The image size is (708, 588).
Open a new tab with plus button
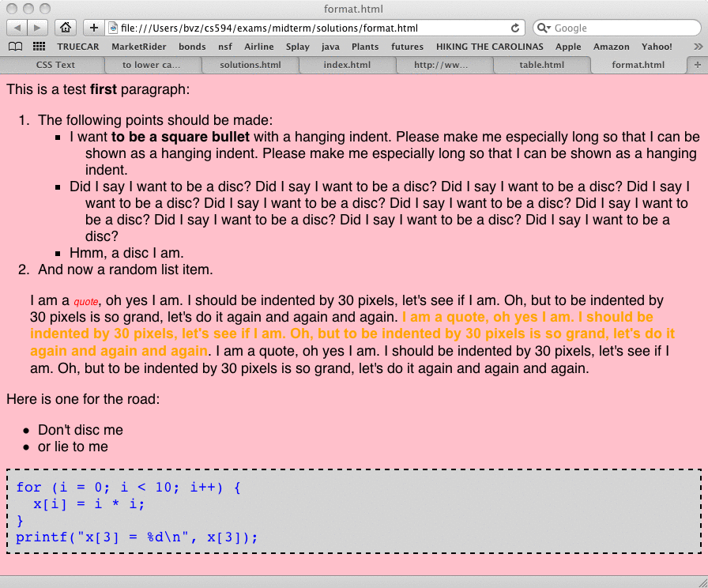pos(696,65)
